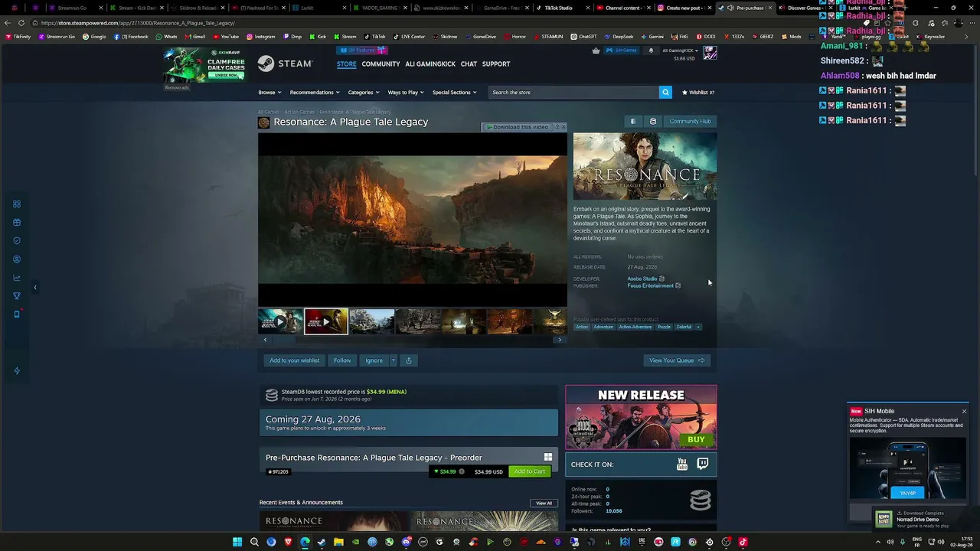Click the price info icon beside green $34.99
This screenshot has height=551, width=980.
pos(461,471)
